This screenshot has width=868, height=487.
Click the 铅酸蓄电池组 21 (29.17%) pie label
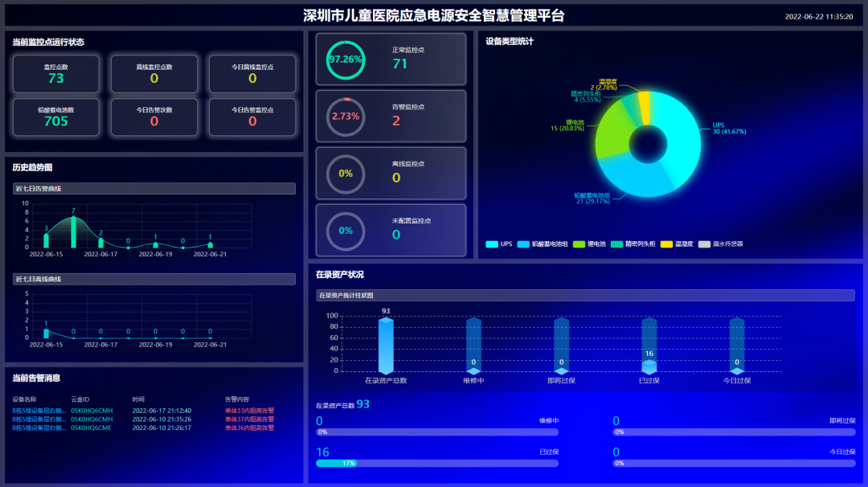[592, 198]
